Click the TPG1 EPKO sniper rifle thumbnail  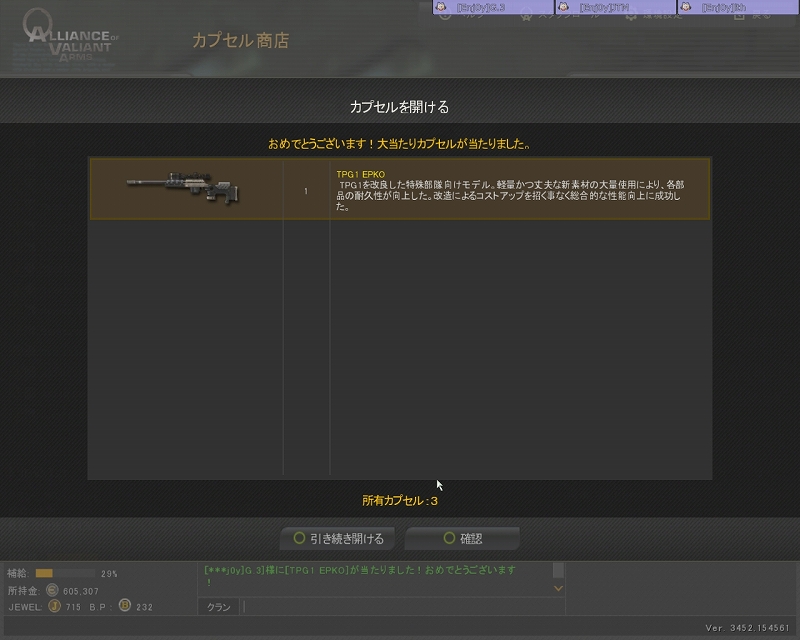[x=183, y=187]
